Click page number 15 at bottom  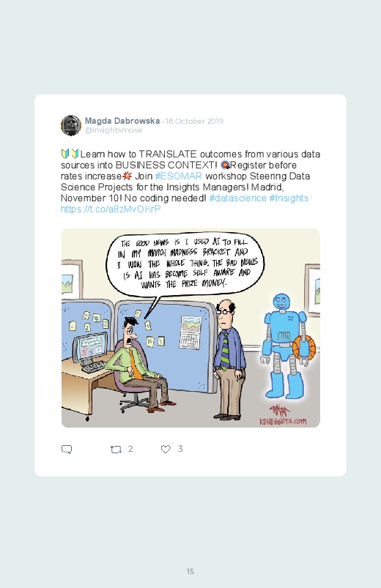190,571
